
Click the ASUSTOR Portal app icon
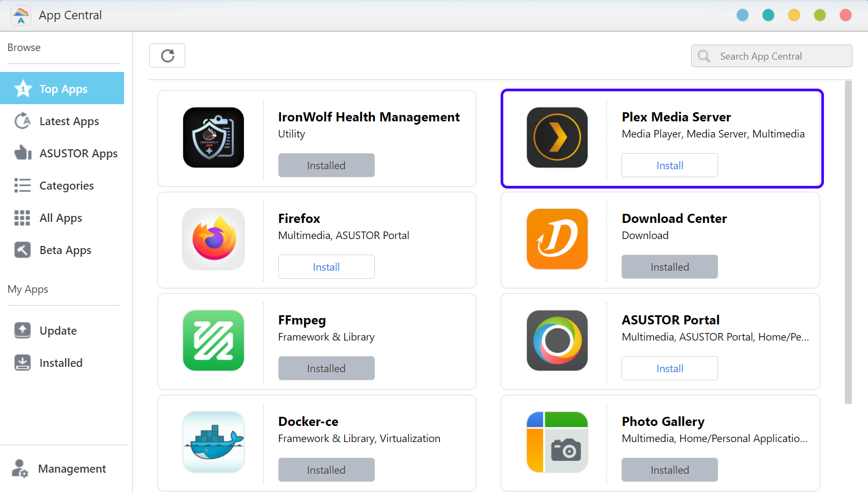[557, 341]
